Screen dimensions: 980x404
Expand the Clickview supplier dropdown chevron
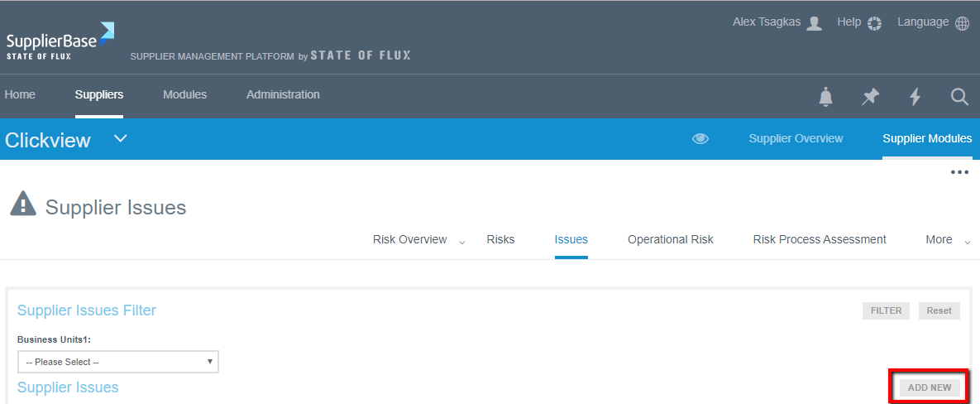[121, 138]
